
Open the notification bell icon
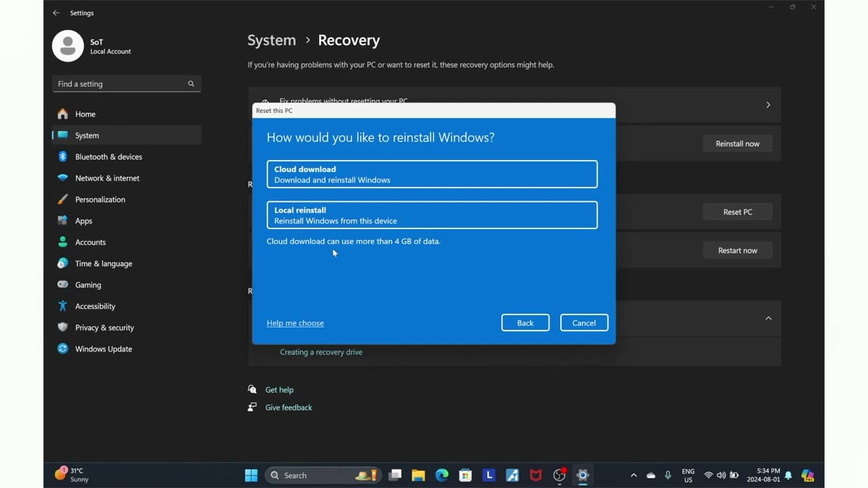pos(789,475)
